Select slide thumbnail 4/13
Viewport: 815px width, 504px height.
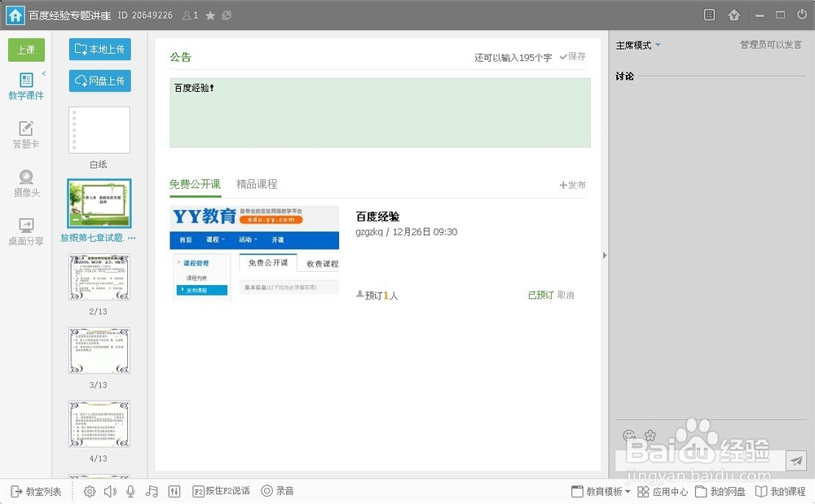click(99, 424)
